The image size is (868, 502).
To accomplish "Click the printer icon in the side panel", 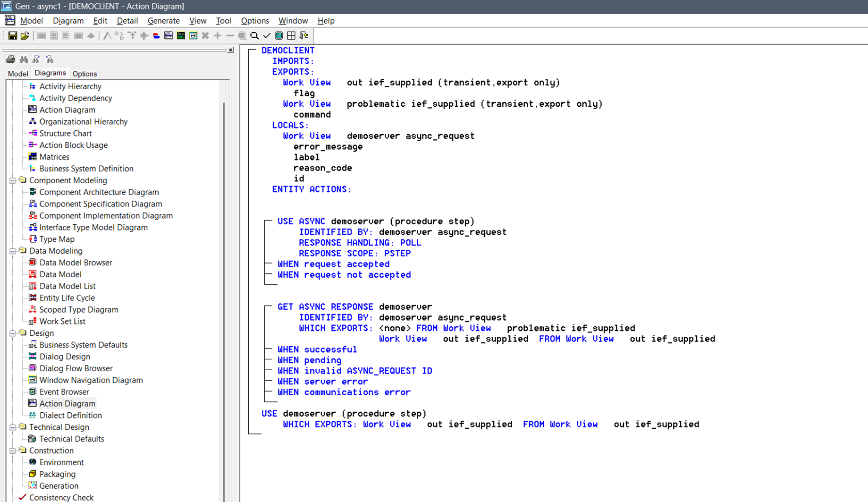I will (x=10, y=60).
